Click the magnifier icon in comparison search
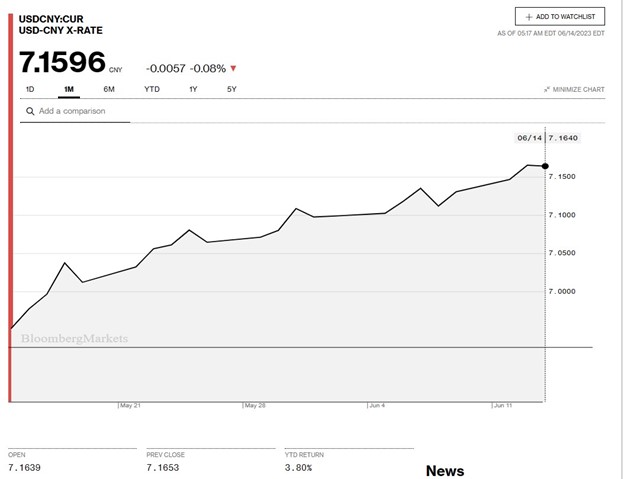 31,111
